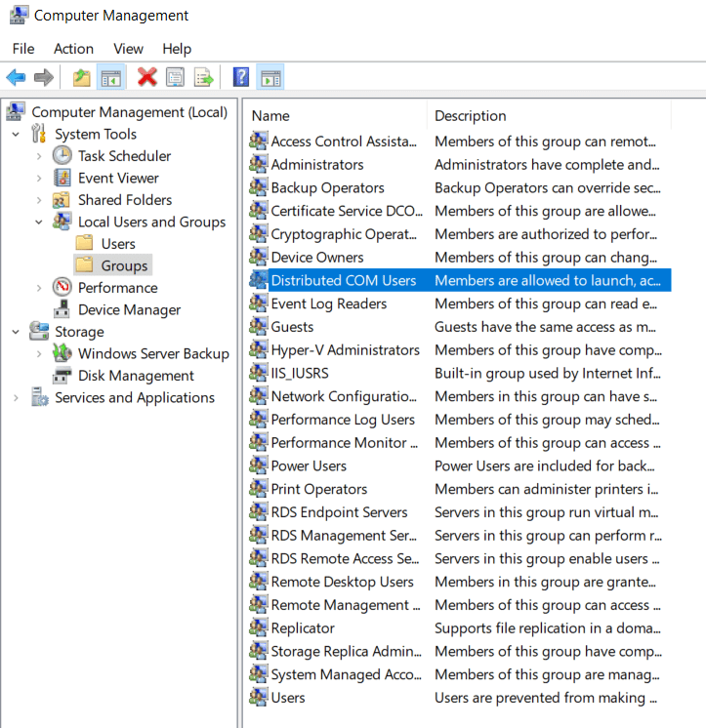Open Properties from the toolbar
The height and width of the screenshot is (728, 706).
click(176, 77)
